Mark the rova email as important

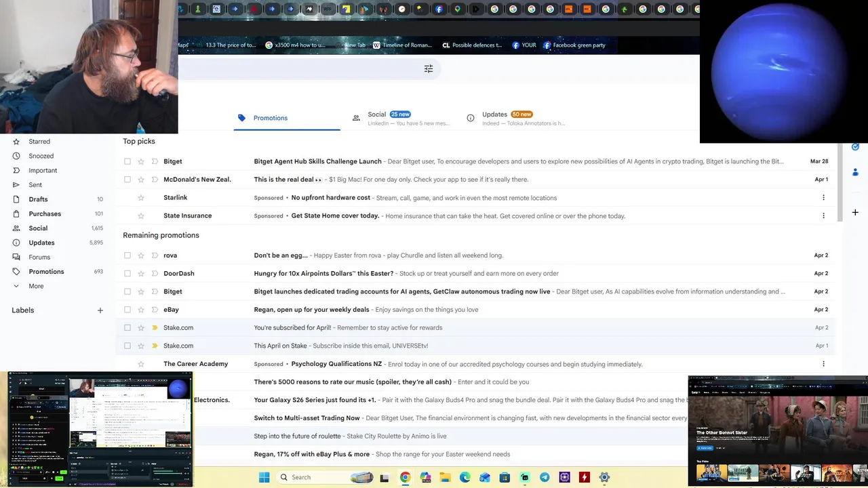tap(155, 256)
